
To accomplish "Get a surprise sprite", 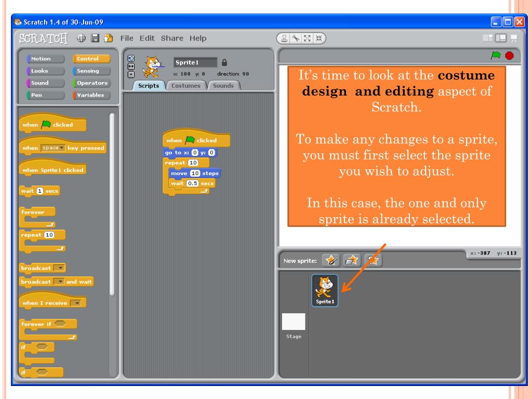I will coord(373,261).
